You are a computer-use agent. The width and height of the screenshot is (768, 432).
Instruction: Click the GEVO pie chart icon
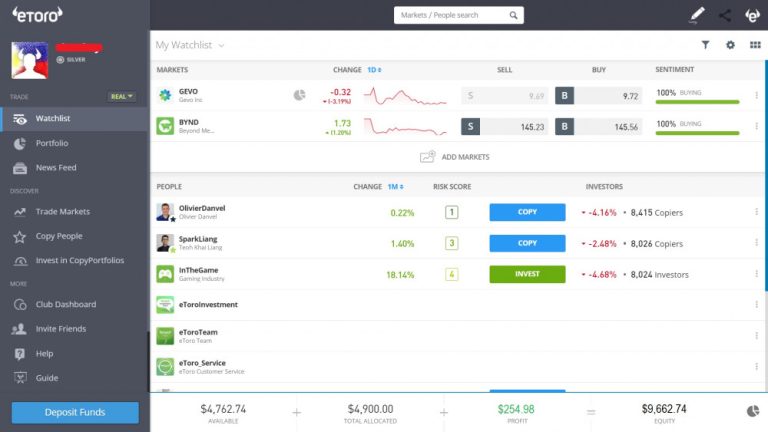pos(299,95)
